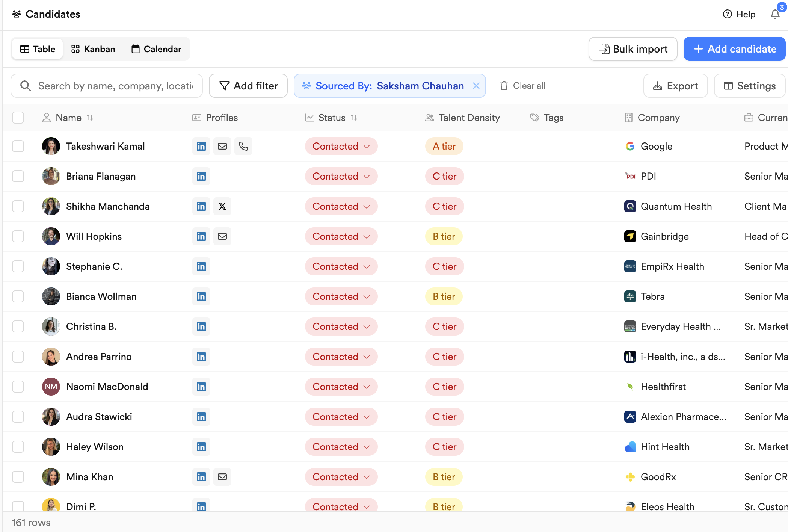Switch to the Table view tab

pos(38,49)
